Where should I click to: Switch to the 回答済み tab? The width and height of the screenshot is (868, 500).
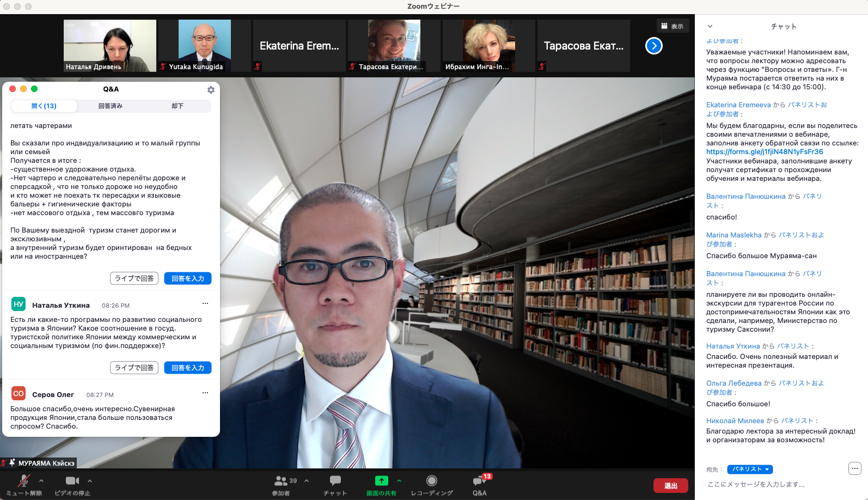click(111, 106)
